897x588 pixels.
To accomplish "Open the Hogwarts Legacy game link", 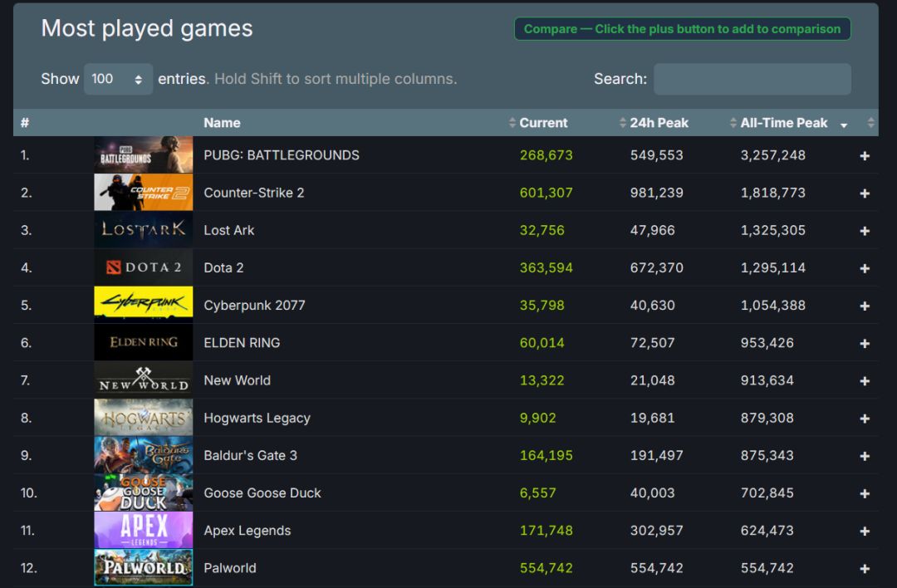I will pyautogui.click(x=257, y=418).
